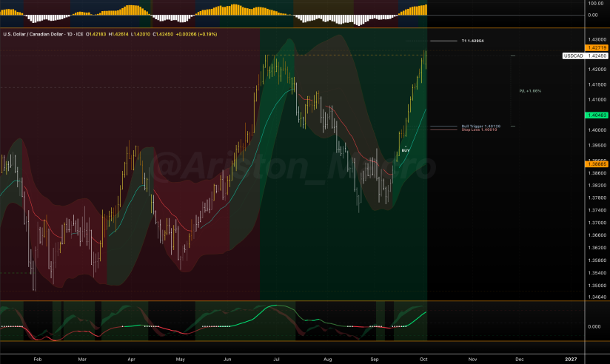
Task: Click the 1.42000 price scale label
Action: pyautogui.click(x=597, y=70)
